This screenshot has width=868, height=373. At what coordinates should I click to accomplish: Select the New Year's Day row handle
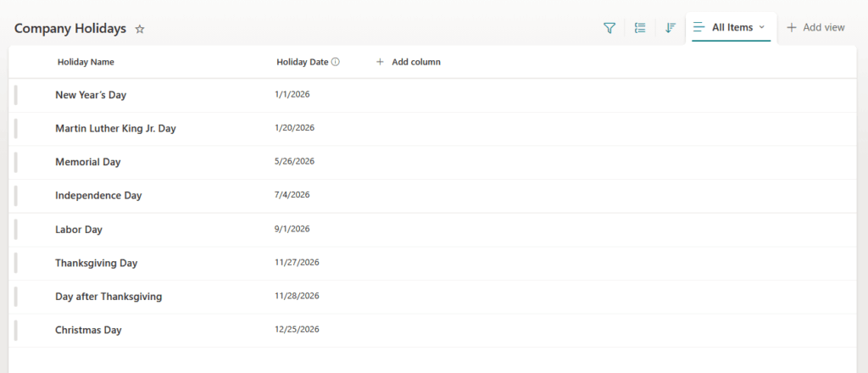coord(16,95)
